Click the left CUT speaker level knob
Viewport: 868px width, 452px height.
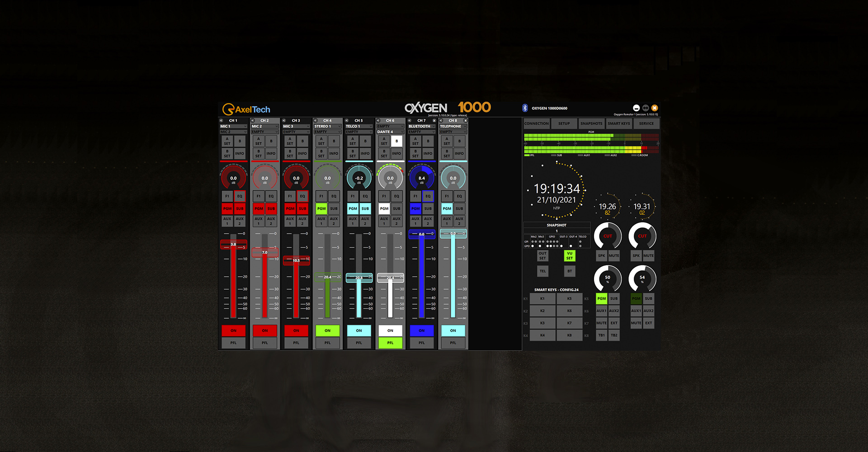[x=608, y=236]
